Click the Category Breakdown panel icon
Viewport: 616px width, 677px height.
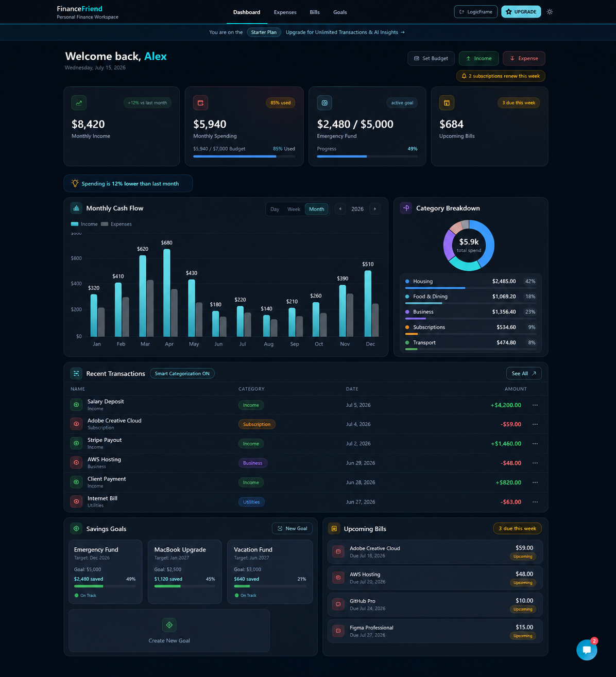coord(406,208)
